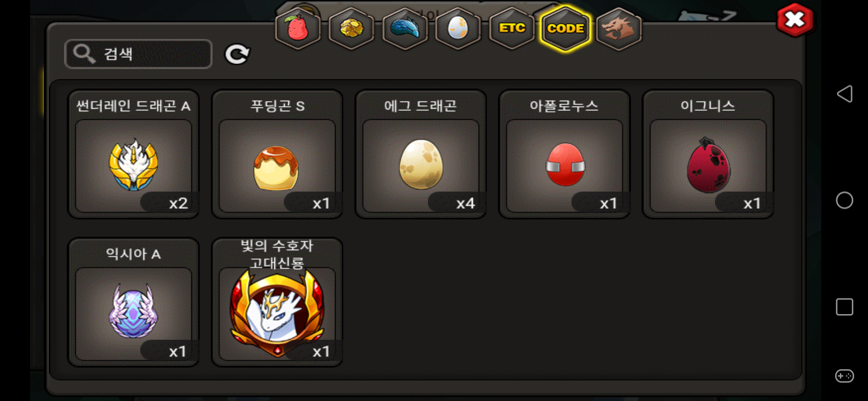Select the 푸딩곤 S pudding item
The width and height of the screenshot is (868, 401).
click(x=277, y=154)
